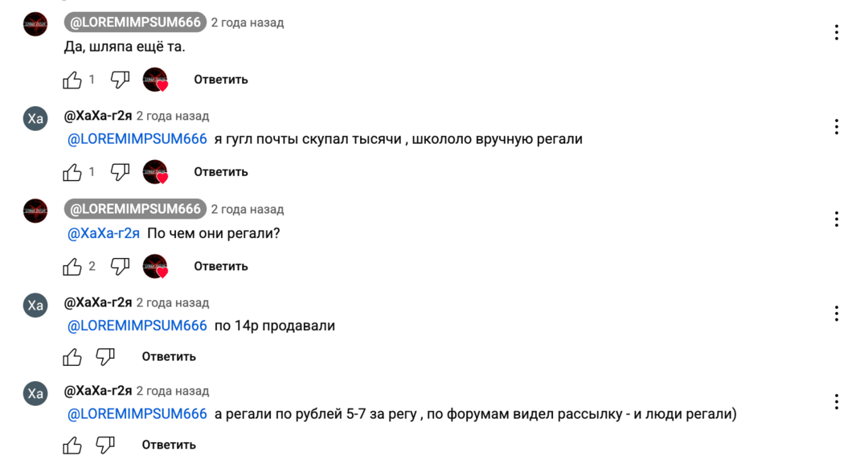Viewport: 868px width, 472px height.
Task: Reply to the "Да, шляпа ещё та" comment
Action: (x=219, y=80)
